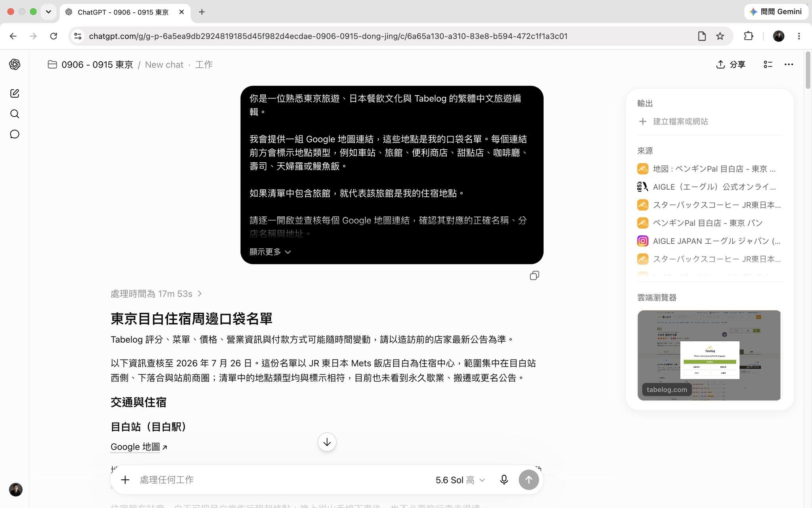The width and height of the screenshot is (812, 508).
Task: Click the 分享 share button
Action: [x=731, y=64]
